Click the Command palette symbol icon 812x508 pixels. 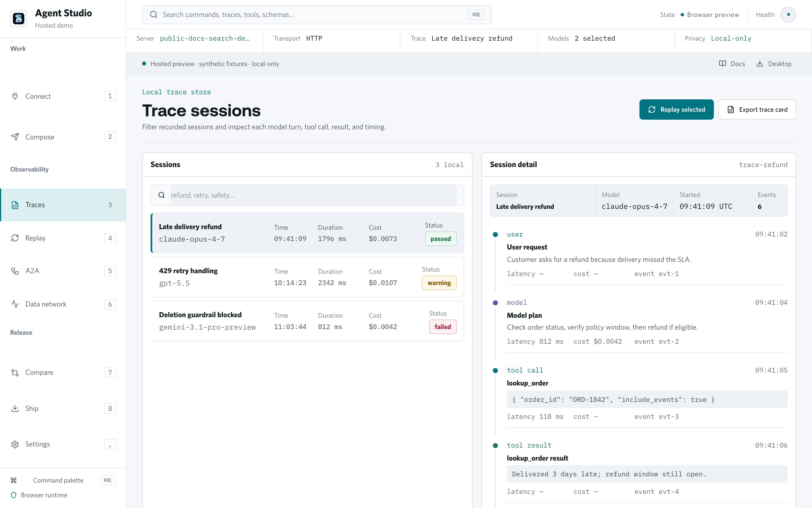pyautogui.click(x=14, y=480)
